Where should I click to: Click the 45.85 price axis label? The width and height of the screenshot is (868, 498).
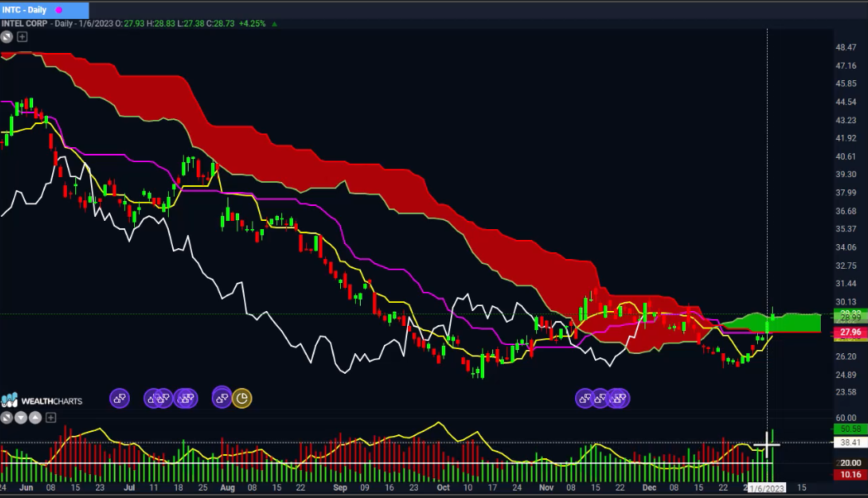coord(846,84)
